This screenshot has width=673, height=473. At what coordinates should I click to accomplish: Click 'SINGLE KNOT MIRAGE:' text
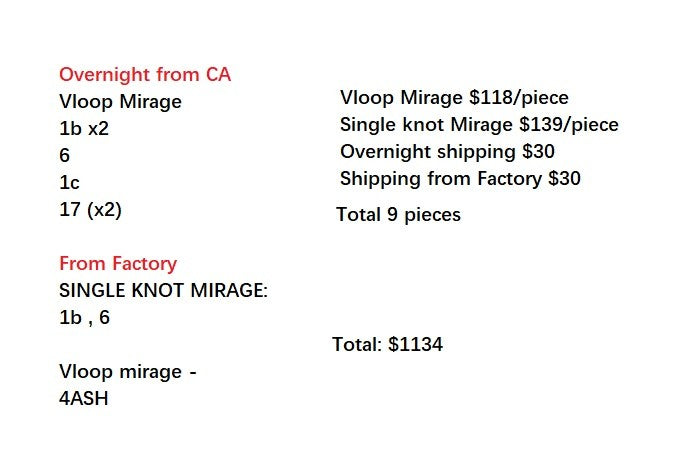[x=164, y=291]
